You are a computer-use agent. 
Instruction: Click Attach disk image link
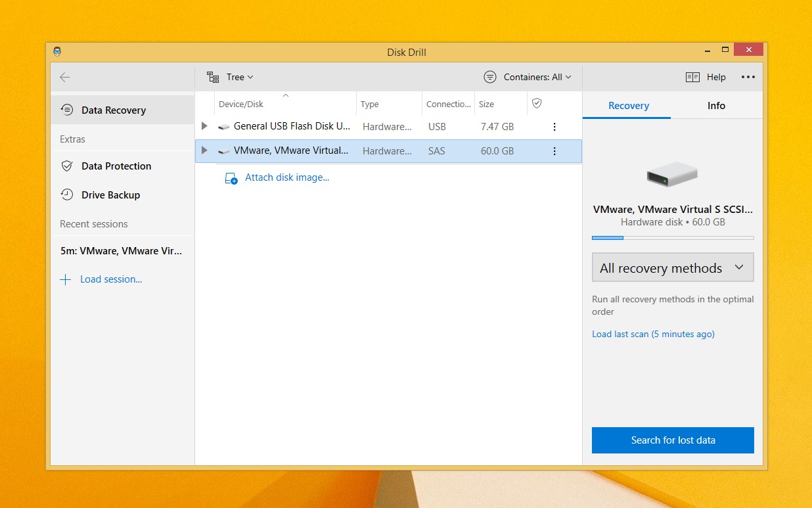coord(287,177)
